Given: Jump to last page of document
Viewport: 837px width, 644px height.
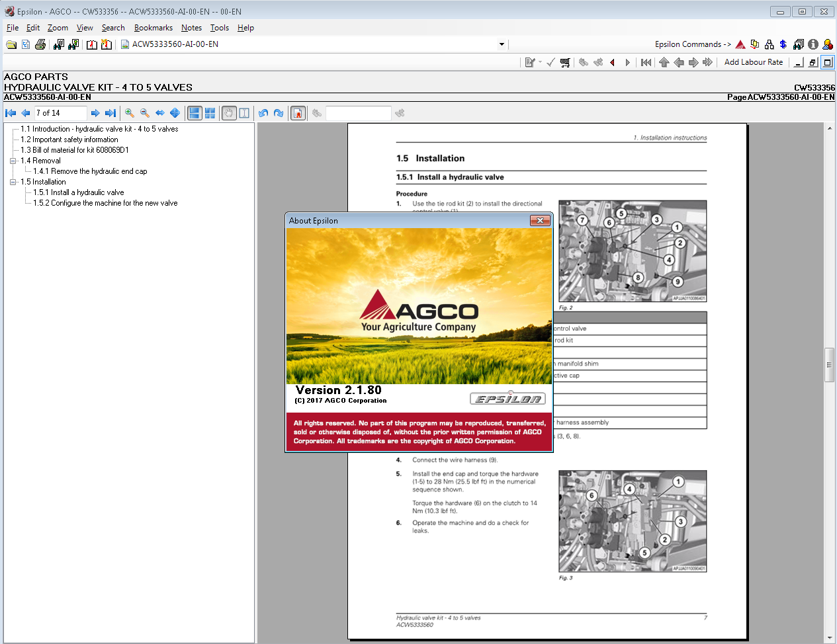Looking at the screenshot, I should [x=110, y=113].
